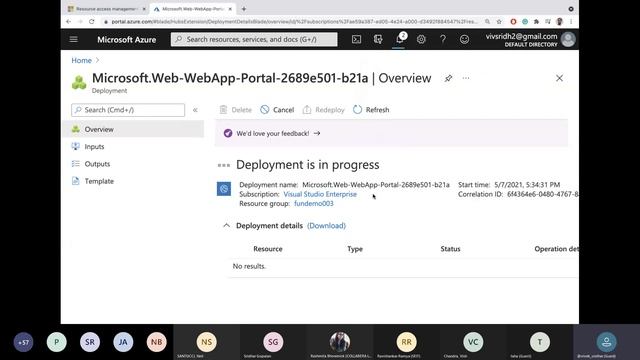This screenshot has height=360, width=640.
Task: Select the NB participant avatar
Action: [156, 342]
